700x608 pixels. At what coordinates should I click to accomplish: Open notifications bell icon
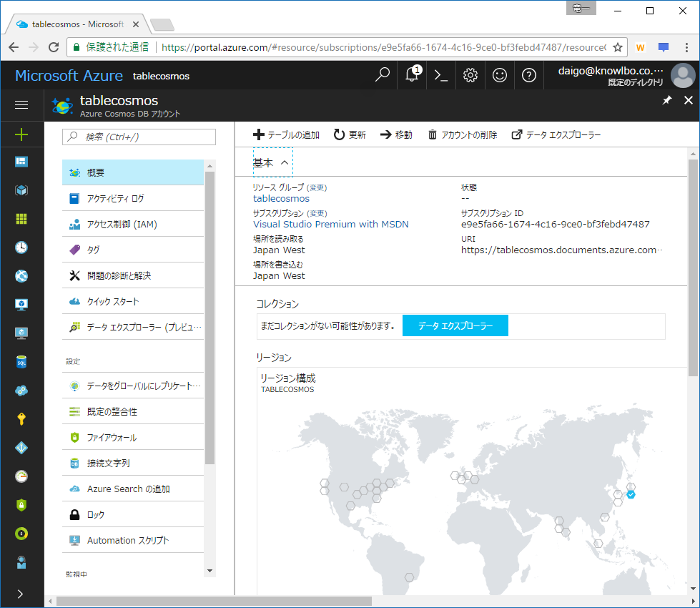pos(413,74)
